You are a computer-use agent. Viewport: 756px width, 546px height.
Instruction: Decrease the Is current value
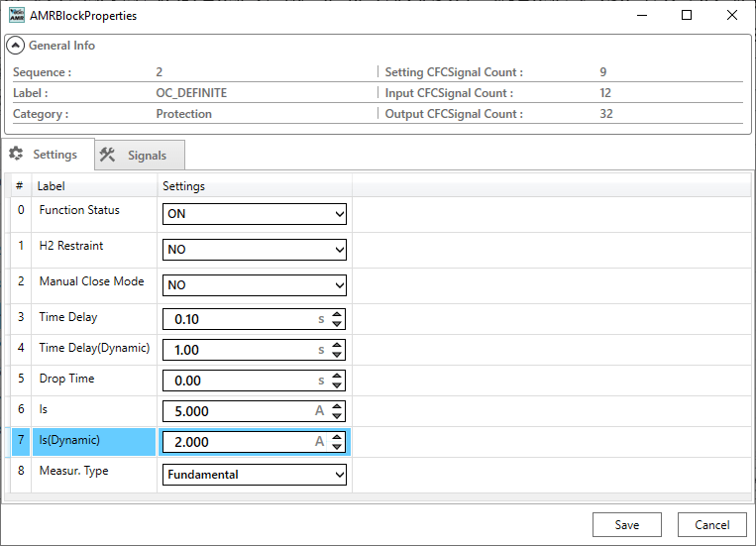pos(338,416)
